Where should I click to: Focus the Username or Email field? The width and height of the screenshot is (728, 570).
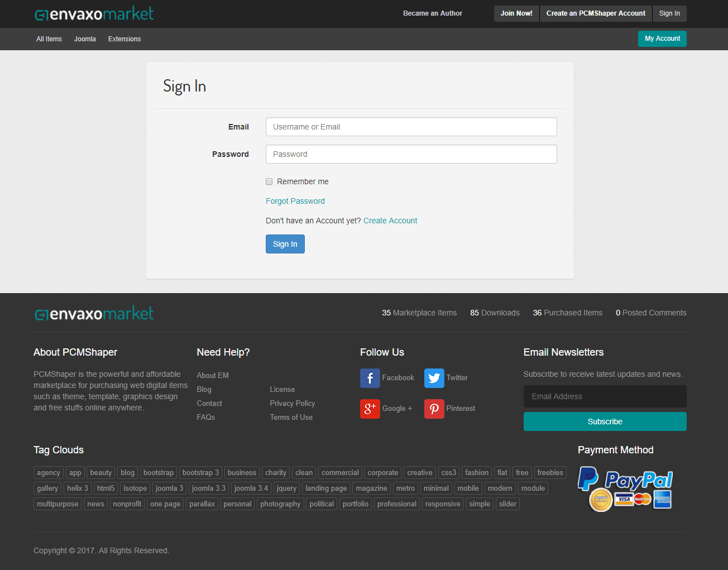(x=411, y=127)
